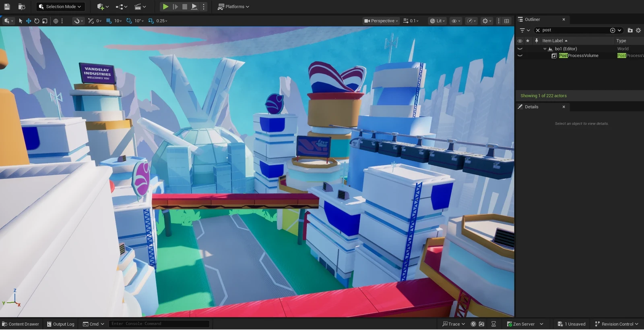Activate the Scale tool

[x=45, y=21]
